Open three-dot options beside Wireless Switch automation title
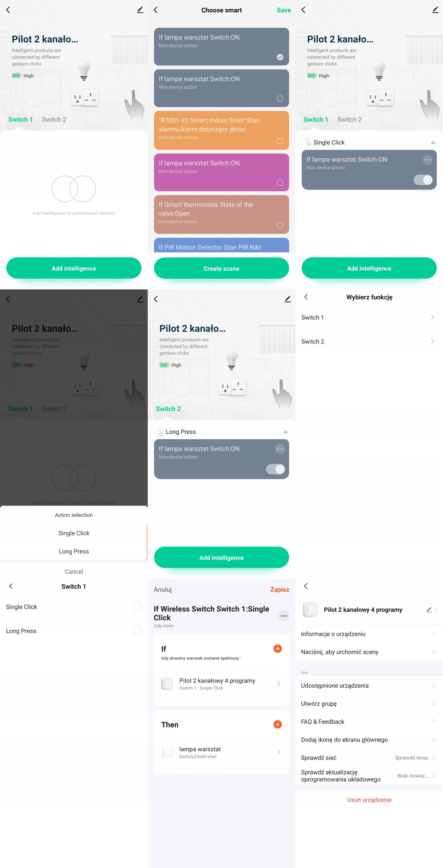 [x=284, y=616]
